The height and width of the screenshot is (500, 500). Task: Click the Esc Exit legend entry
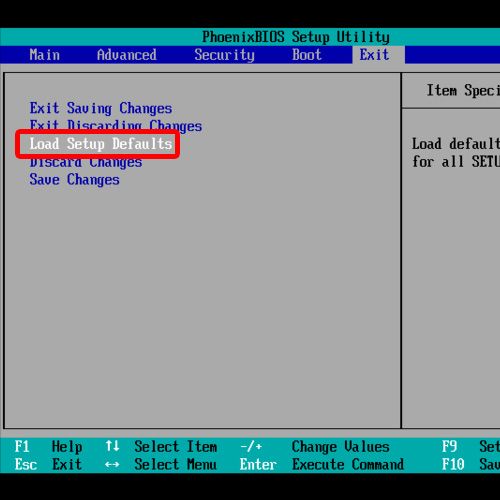pyautogui.click(x=48, y=465)
